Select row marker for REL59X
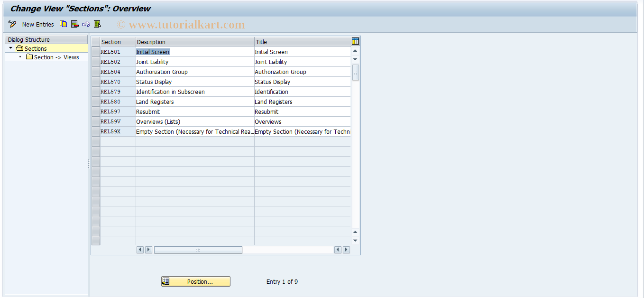Image resolution: width=644 pixels, height=298 pixels. click(96, 131)
